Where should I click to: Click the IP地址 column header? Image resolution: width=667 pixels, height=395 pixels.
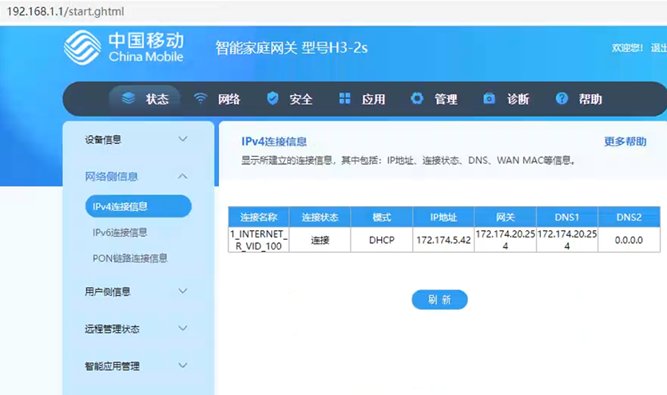[x=444, y=217]
